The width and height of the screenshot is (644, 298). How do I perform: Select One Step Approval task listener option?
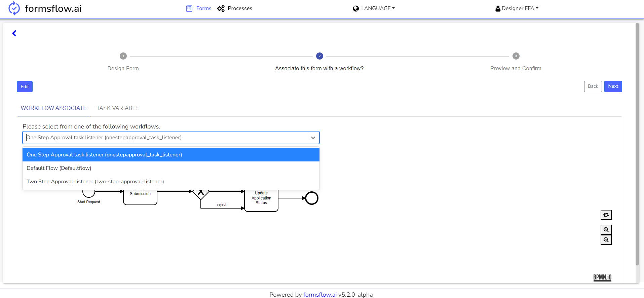[x=171, y=155]
